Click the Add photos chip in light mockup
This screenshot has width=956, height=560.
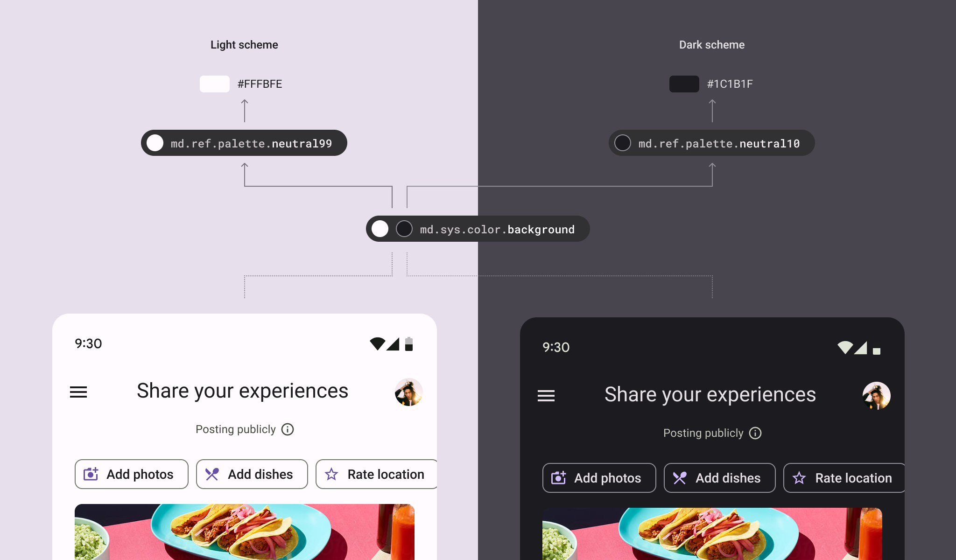pyautogui.click(x=132, y=474)
